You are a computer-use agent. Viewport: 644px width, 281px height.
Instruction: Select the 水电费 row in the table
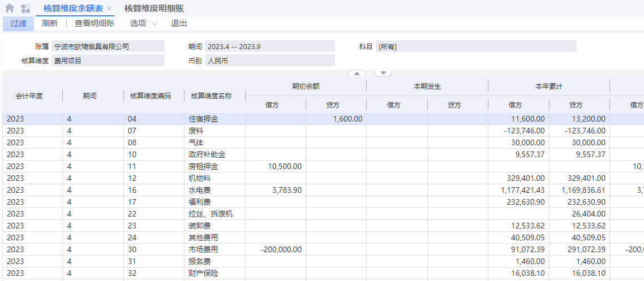[x=203, y=190]
